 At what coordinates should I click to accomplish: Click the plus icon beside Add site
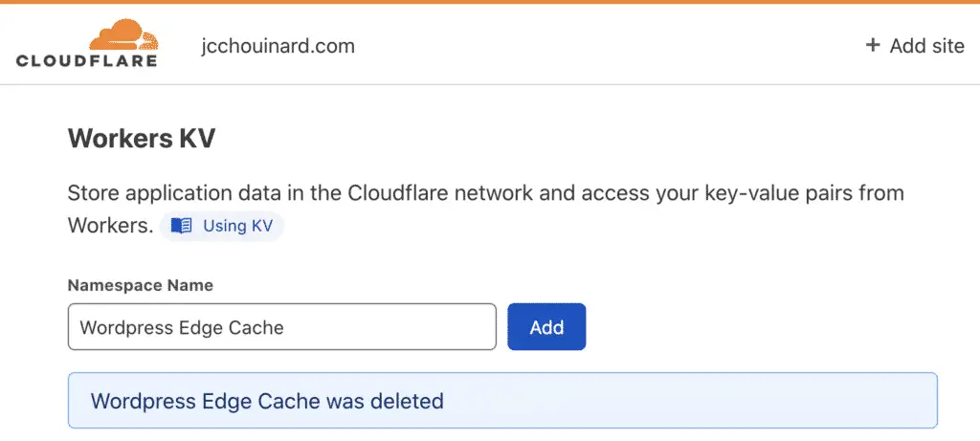click(873, 45)
